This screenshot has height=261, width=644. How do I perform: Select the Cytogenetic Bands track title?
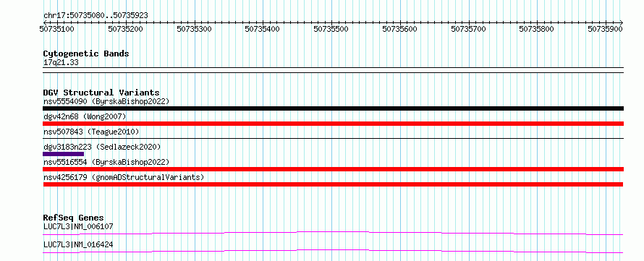[86, 54]
